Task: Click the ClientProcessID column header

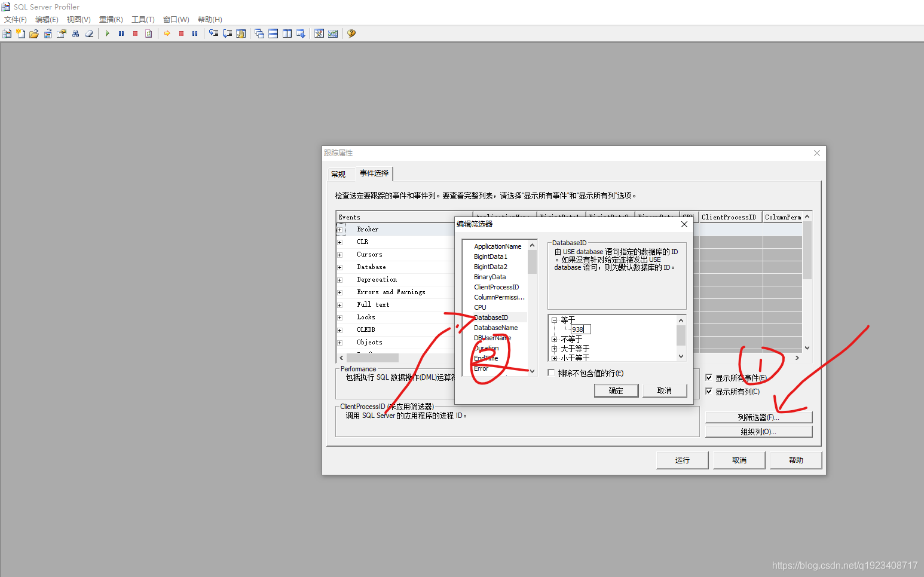Action: click(730, 217)
